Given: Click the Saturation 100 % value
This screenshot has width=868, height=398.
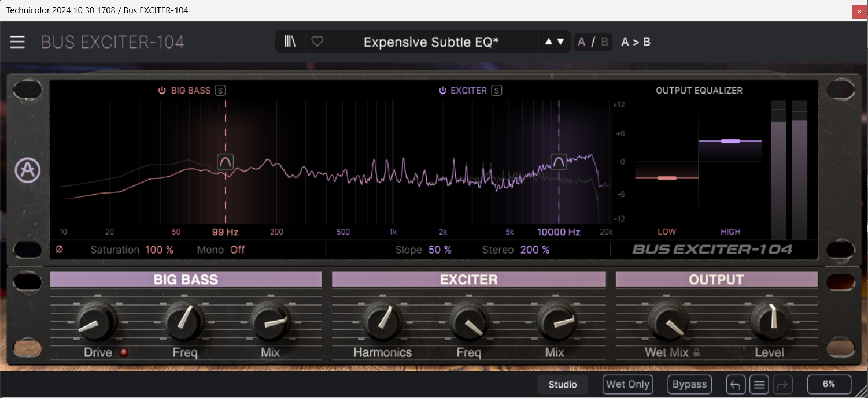Looking at the screenshot, I should click(160, 250).
